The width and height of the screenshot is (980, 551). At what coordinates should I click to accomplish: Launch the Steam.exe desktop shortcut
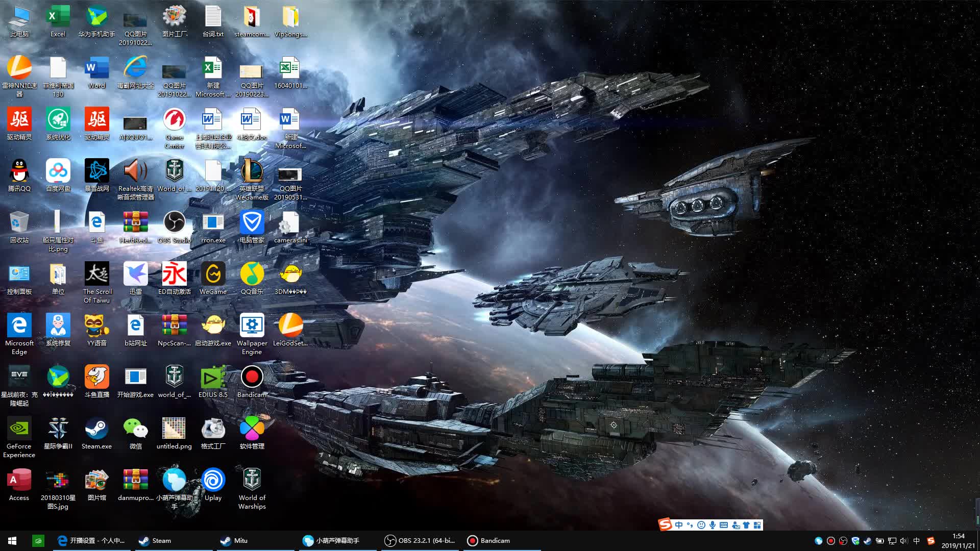pos(96,429)
